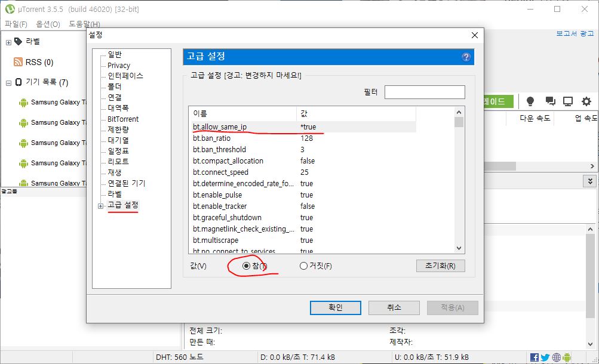Select BitTorrent in settings tree
Image resolution: width=599 pixels, height=364 pixels.
pyautogui.click(x=123, y=119)
